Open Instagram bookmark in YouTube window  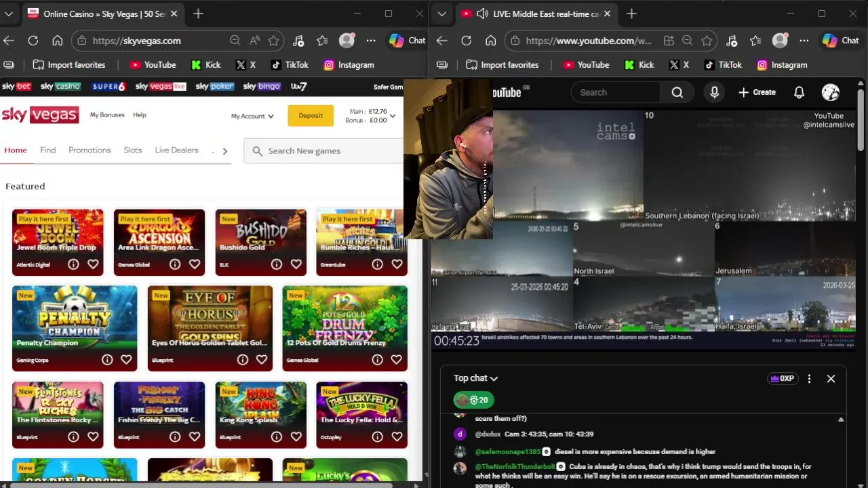coord(782,65)
